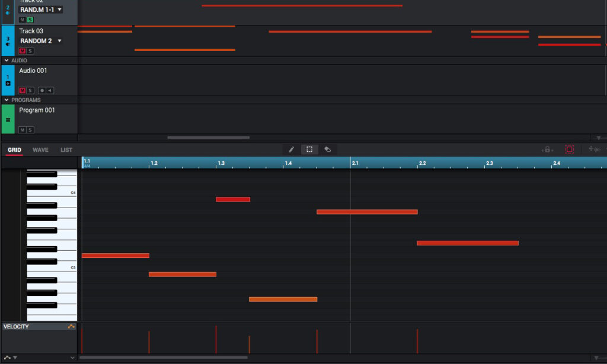This screenshot has height=364, width=607.
Task: Click the piano roll horizontal scrollbar
Action: (x=164, y=357)
